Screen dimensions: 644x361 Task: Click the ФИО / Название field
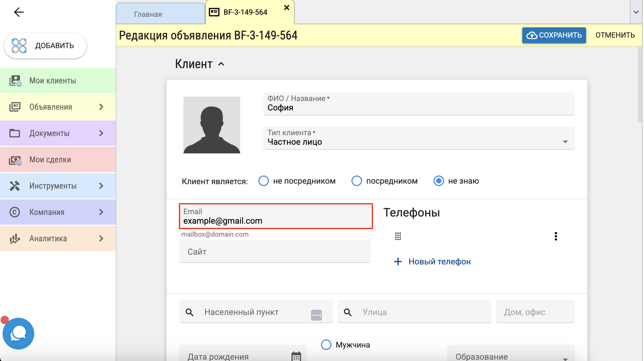pos(419,104)
